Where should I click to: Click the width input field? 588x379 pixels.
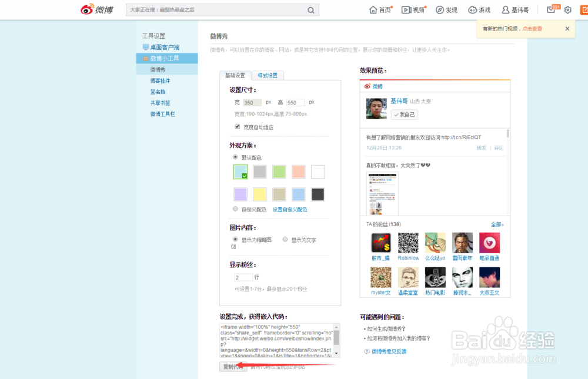coord(252,102)
